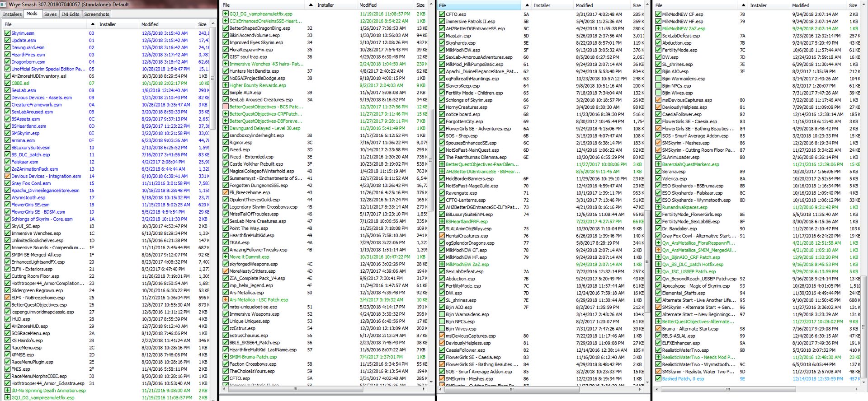The image size is (868, 401).
Task: Click the 12/14/2018 12:30:59 PM modified date
Action: point(818,379)
